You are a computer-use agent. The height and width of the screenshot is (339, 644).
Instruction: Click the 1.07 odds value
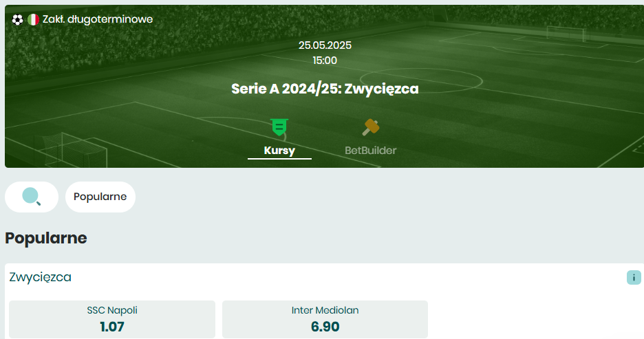click(x=112, y=327)
